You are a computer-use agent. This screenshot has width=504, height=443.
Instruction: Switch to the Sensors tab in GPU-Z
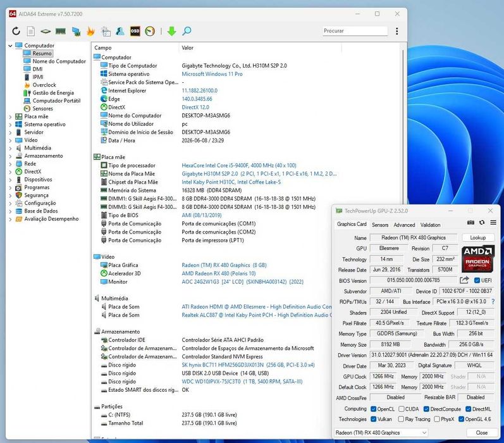click(380, 225)
